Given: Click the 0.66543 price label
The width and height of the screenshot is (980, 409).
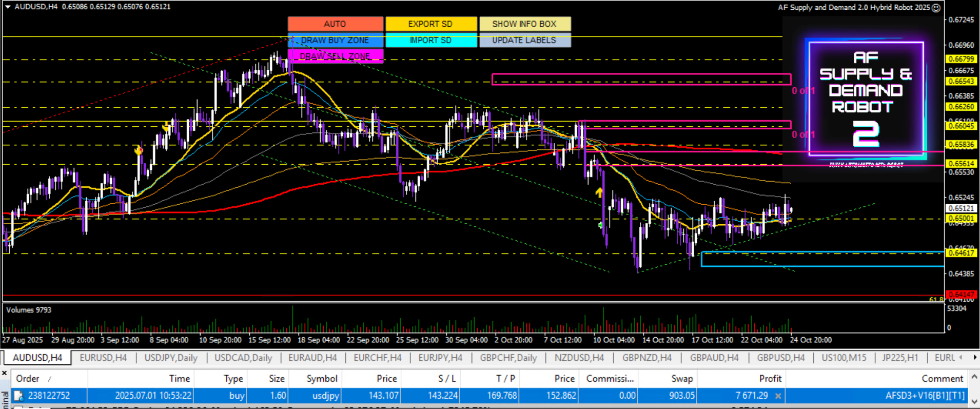Looking at the screenshot, I should tap(961, 82).
